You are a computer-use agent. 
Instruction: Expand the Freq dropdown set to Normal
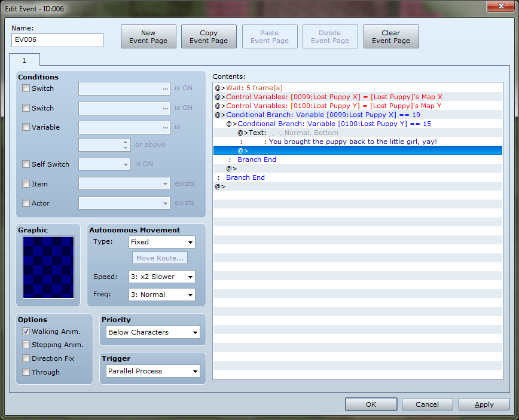click(x=162, y=295)
